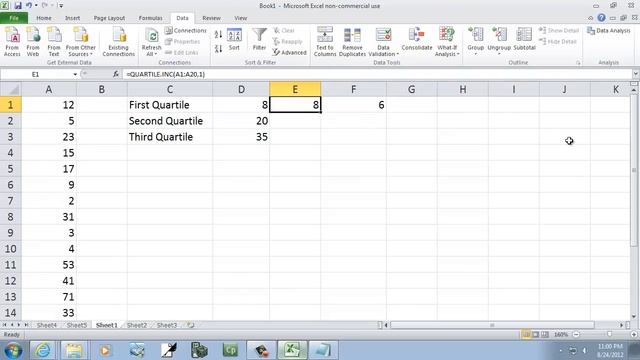
Task: Sort A to Z ascending
Action: (218, 35)
